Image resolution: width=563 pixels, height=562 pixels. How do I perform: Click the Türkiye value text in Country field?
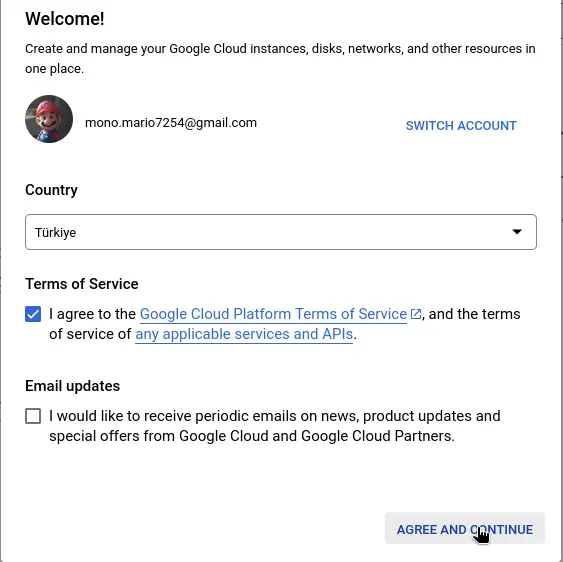tap(56, 233)
